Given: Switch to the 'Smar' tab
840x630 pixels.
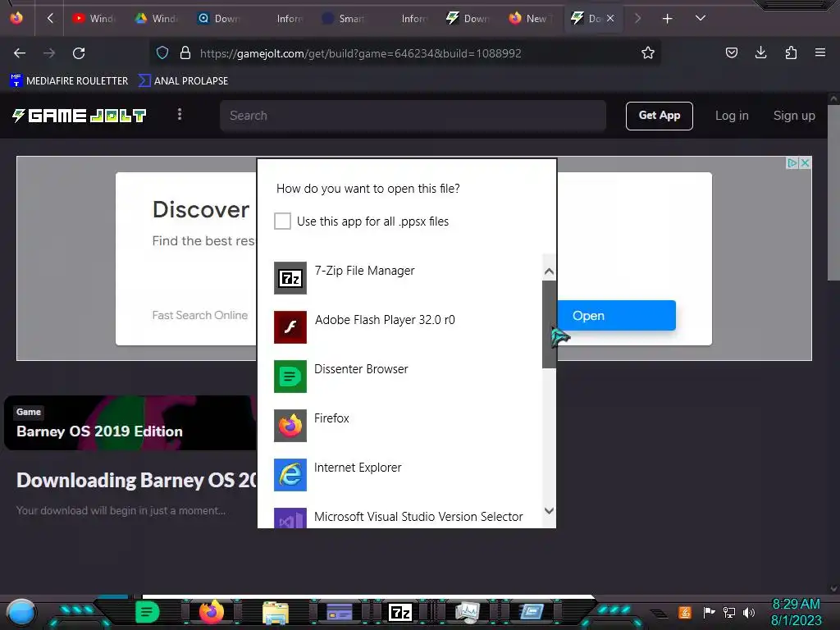Looking at the screenshot, I should click(x=344, y=19).
